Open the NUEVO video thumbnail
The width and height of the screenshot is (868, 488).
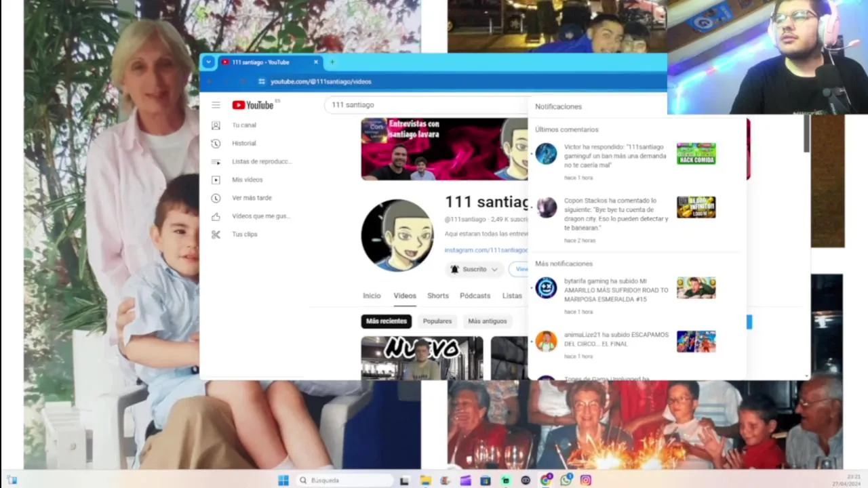point(422,358)
